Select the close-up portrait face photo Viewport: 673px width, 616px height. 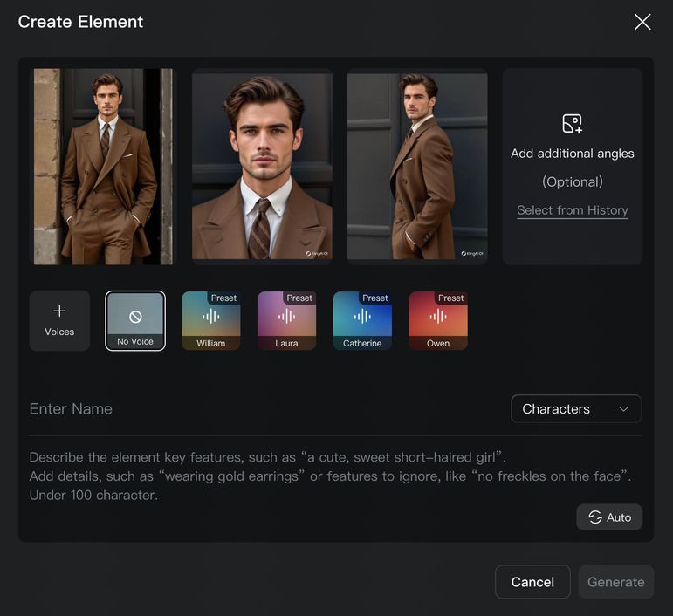click(262, 166)
